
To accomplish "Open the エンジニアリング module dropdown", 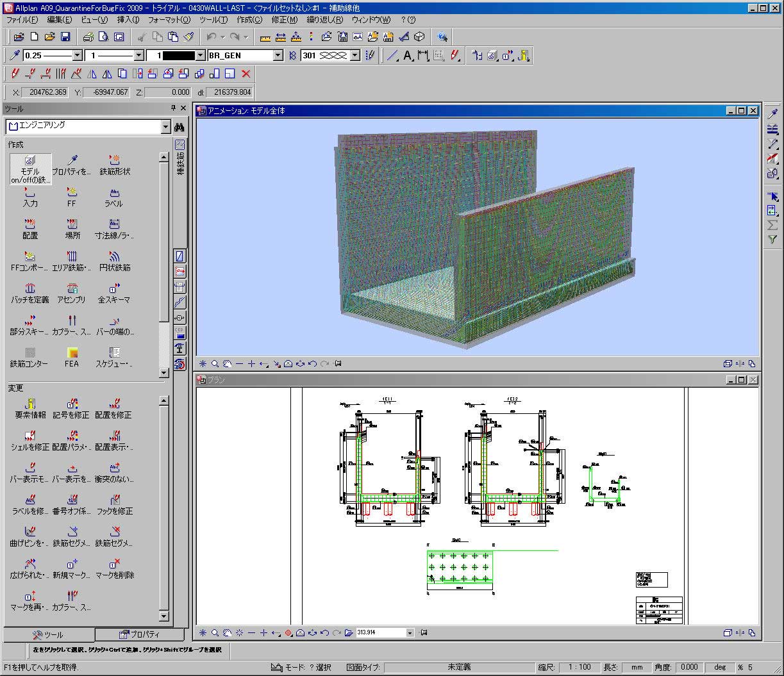I will coord(165,127).
